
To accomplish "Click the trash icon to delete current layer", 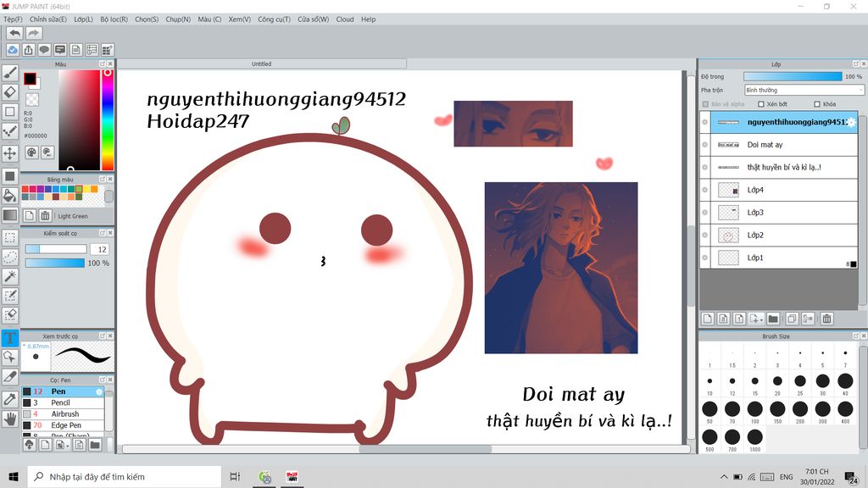I will point(828,319).
